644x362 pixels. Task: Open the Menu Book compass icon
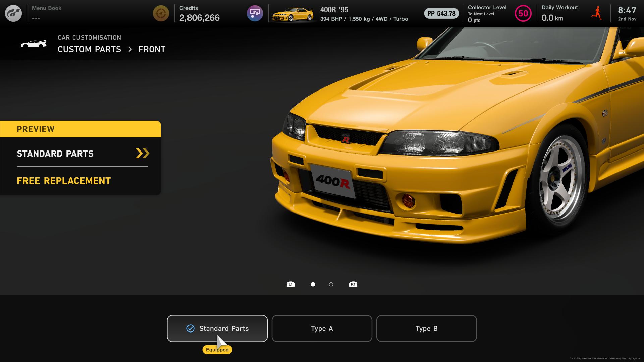[161, 13]
